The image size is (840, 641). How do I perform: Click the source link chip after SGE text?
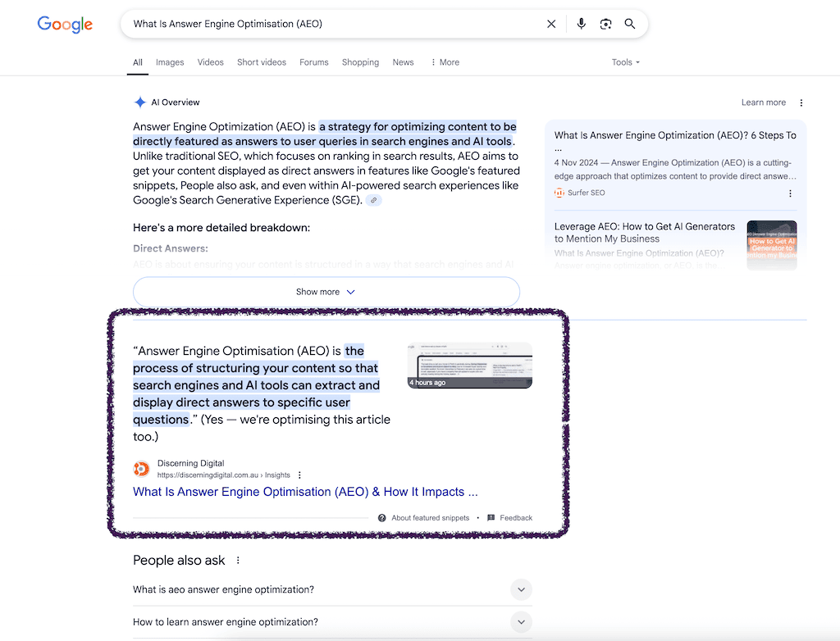(374, 200)
